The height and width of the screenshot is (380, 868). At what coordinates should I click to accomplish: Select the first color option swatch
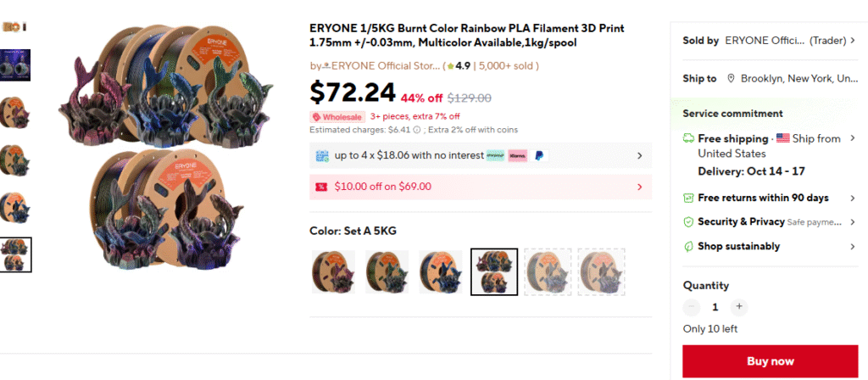point(332,272)
